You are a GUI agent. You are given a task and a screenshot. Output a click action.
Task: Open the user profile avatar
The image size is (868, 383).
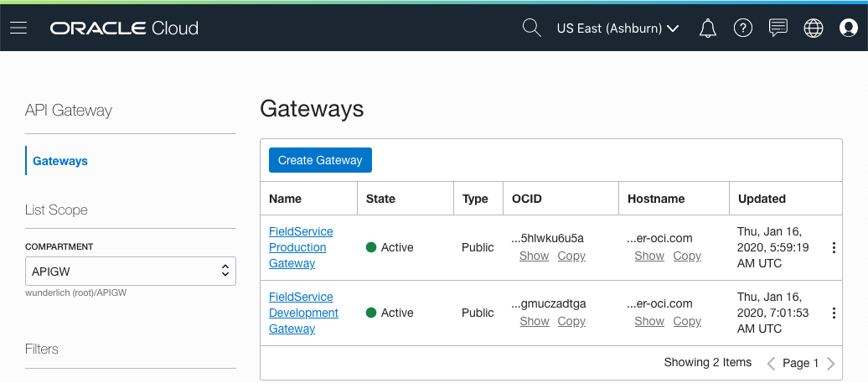coord(848,28)
